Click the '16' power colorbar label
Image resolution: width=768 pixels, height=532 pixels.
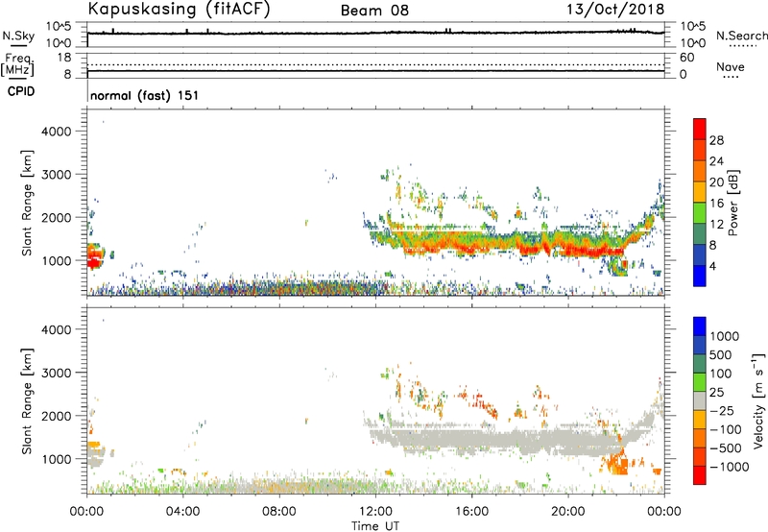716,204
